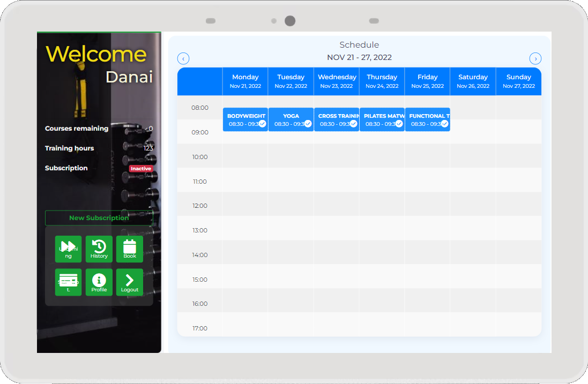Select the Tuesday Nov 22 column header
This screenshot has width=588, height=384.
[291, 81]
